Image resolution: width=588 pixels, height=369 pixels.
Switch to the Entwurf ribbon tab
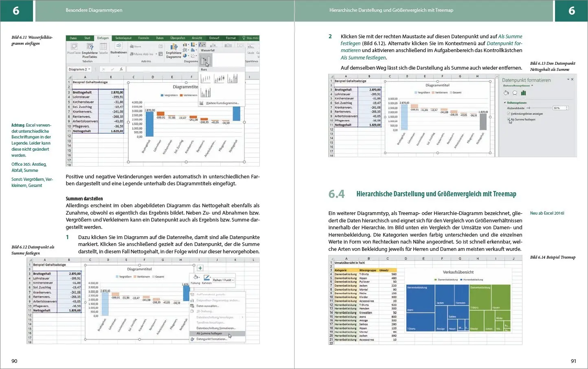[214, 38]
